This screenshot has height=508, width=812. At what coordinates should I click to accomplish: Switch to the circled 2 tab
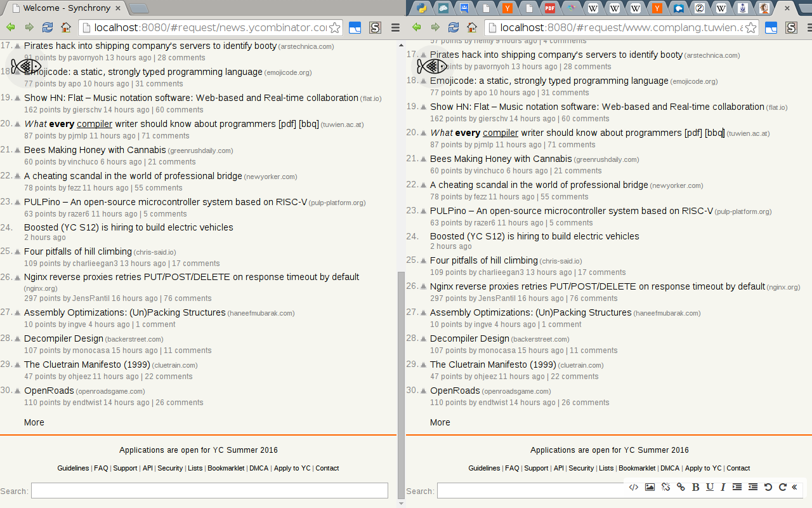[x=700, y=8]
